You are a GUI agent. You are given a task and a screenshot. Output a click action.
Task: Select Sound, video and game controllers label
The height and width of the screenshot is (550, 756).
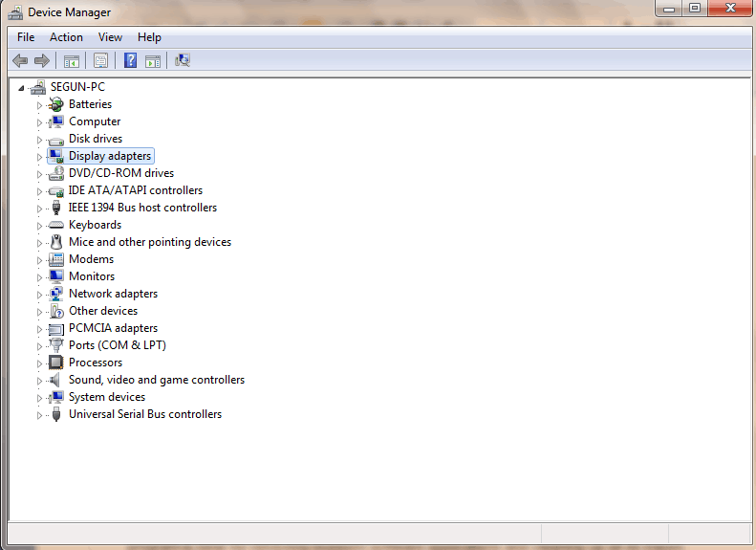point(157,380)
